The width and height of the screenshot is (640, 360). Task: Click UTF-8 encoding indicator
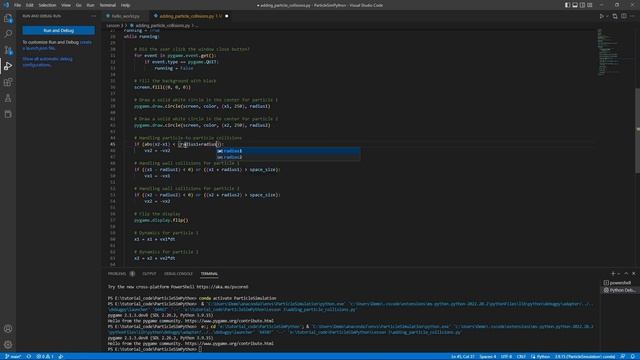tap(506, 356)
